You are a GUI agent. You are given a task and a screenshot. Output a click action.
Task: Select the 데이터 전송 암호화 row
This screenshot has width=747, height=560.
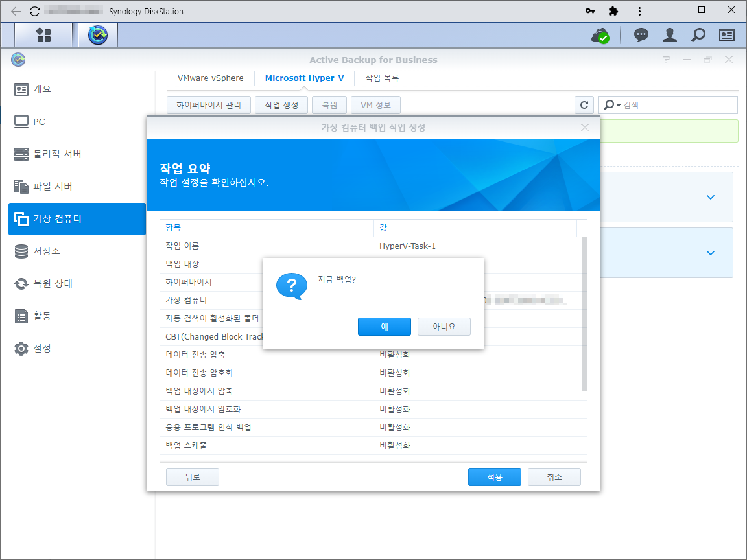click(371, 373)
